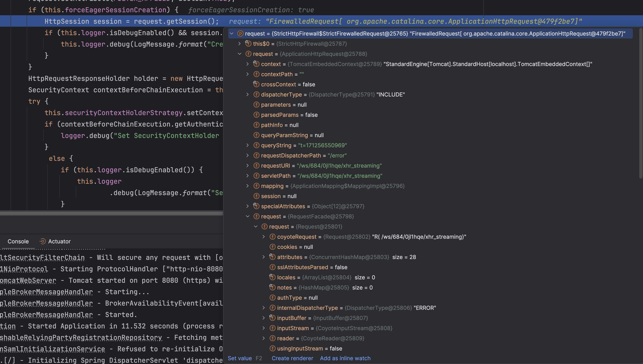
Task: Collapse the ApplicationHttpRequest request node
Action: pyautogui.click(x=240, y=54)
